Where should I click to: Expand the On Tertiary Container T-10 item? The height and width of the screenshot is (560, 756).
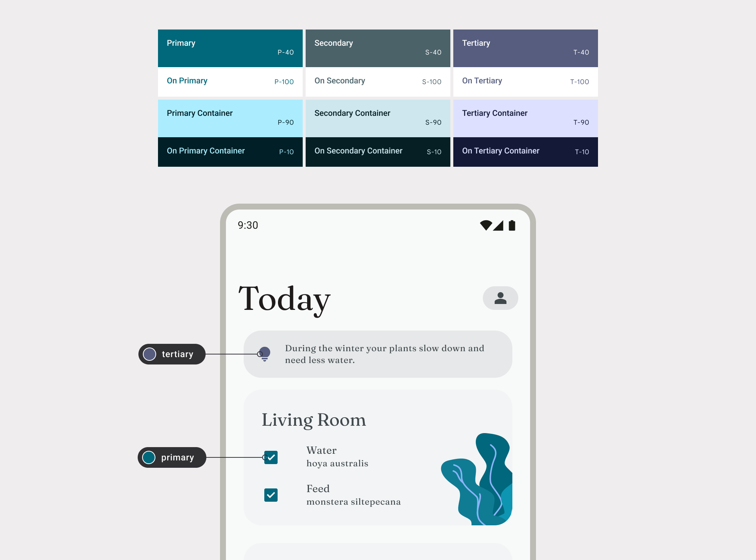click(x=525, y=152)
